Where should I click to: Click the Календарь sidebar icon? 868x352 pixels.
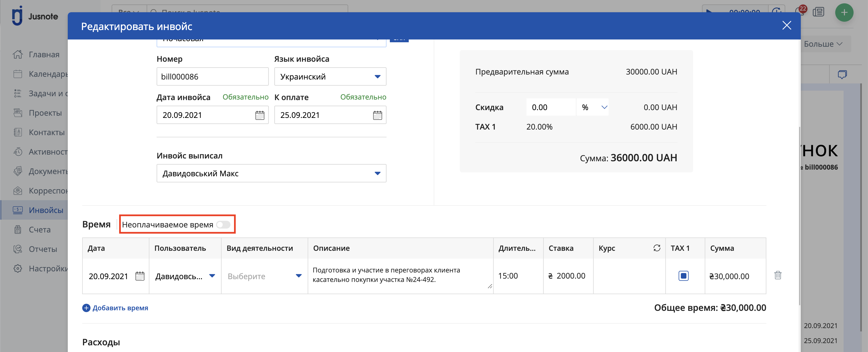(17, 74)
